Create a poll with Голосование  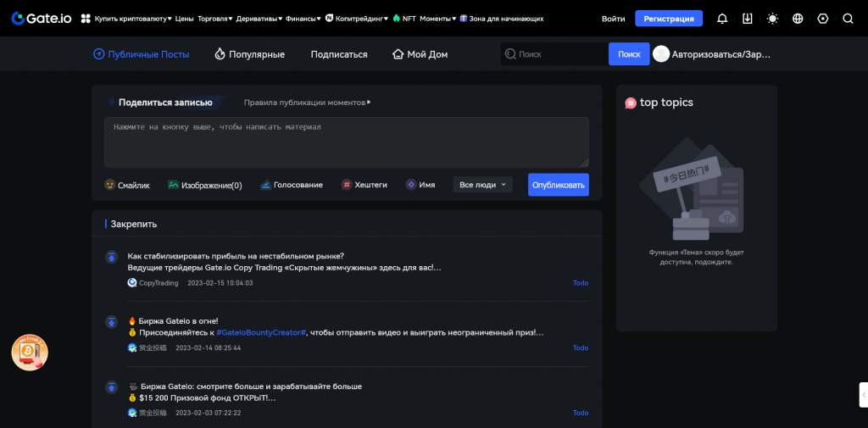click(266, 185)
